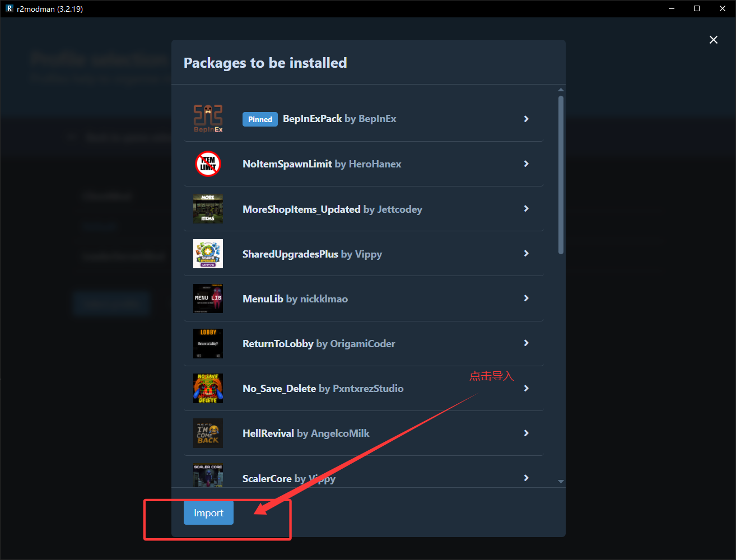Click the NoItemSpawnLimit package icon
Image resolution: width=736 pixels, height=560 pixels.
[208, 164]
